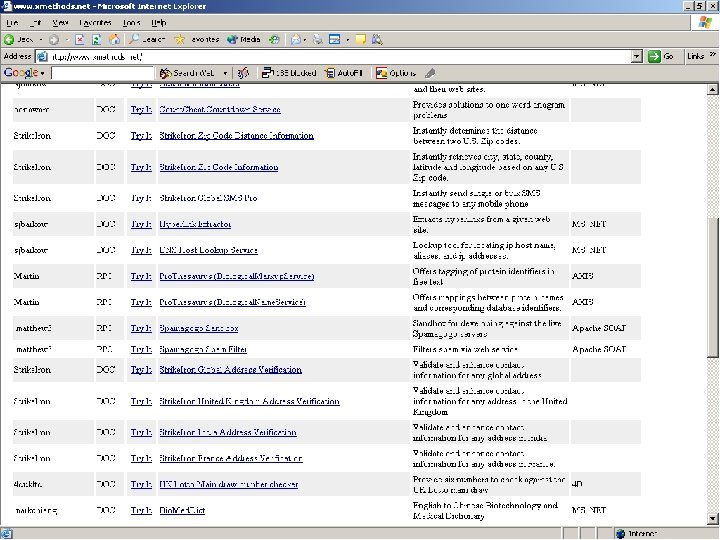The height and width of the screenshot is (540, 720).
Task: Open the Address bar URL dropdown
Action: (x=636, y=56)
